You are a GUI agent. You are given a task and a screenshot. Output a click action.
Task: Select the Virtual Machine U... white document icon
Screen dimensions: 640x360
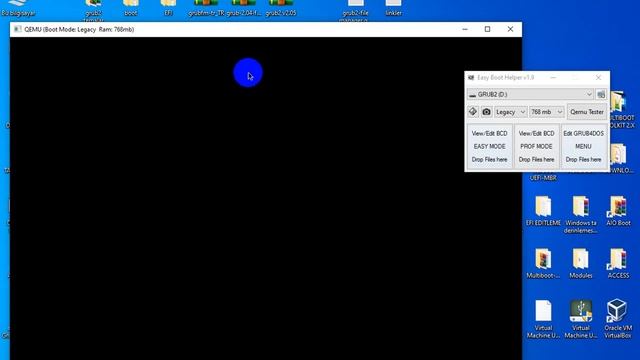click(x=543, y=319)
